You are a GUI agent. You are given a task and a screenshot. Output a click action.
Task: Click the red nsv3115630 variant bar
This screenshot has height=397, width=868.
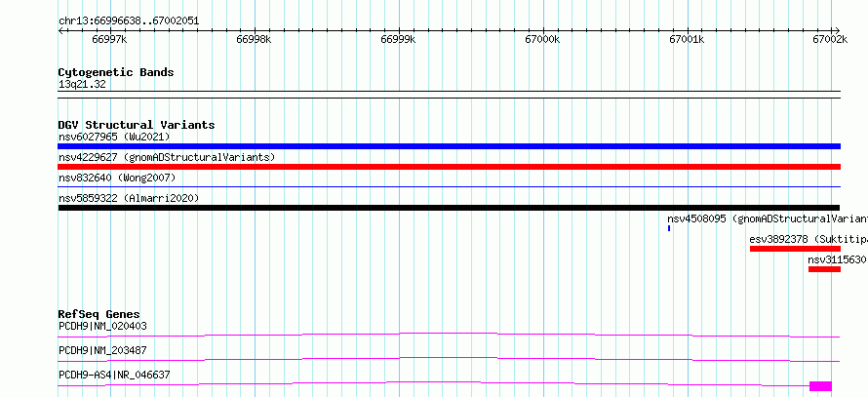[x=824, y=269]
